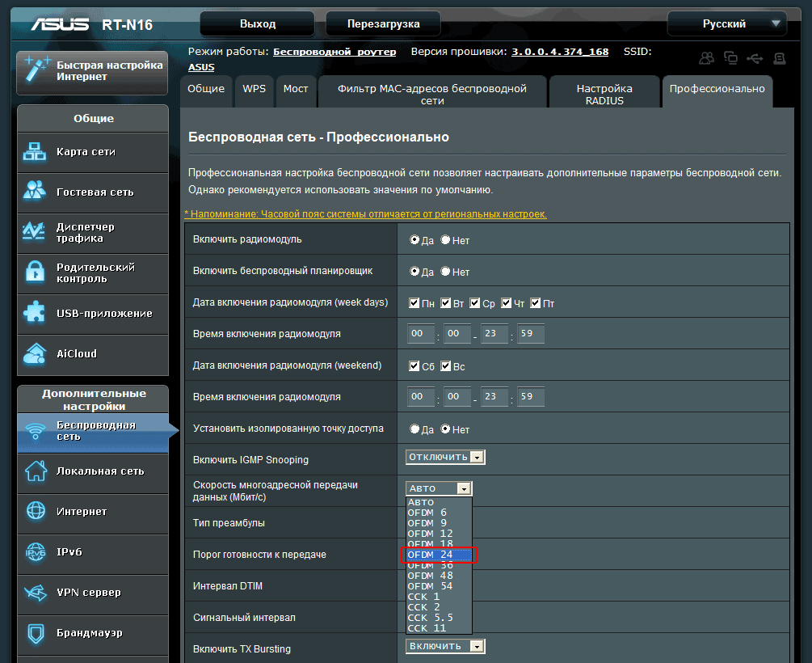Select Да for enabling the radio module
Screen dimensions: 812x663
[x=414, y=239]
